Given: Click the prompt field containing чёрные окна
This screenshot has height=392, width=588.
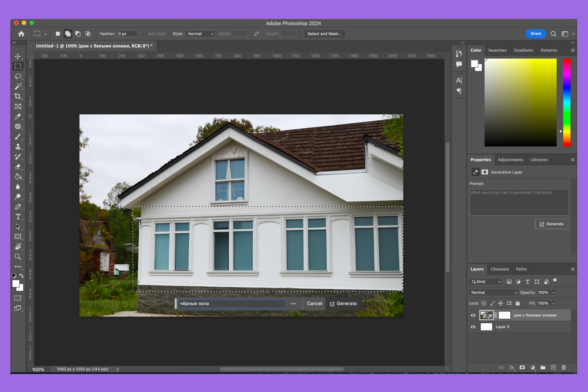Looking at the screenshot, I should pyautogui.click(x=232, y=304).
